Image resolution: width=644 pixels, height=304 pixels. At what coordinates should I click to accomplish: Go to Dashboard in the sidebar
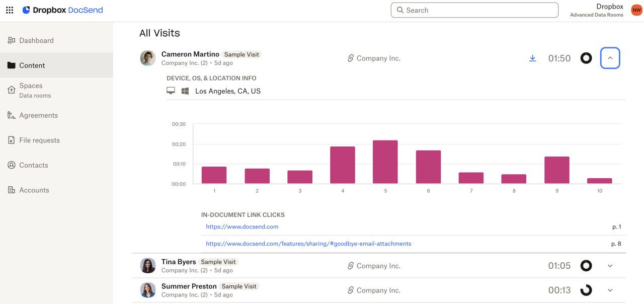click(x=36, y=40)
